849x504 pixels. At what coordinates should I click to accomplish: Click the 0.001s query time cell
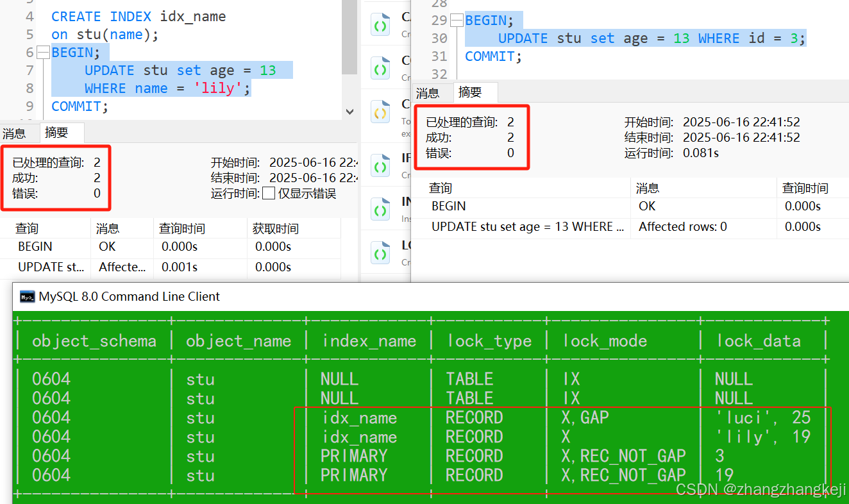point(180,267)
